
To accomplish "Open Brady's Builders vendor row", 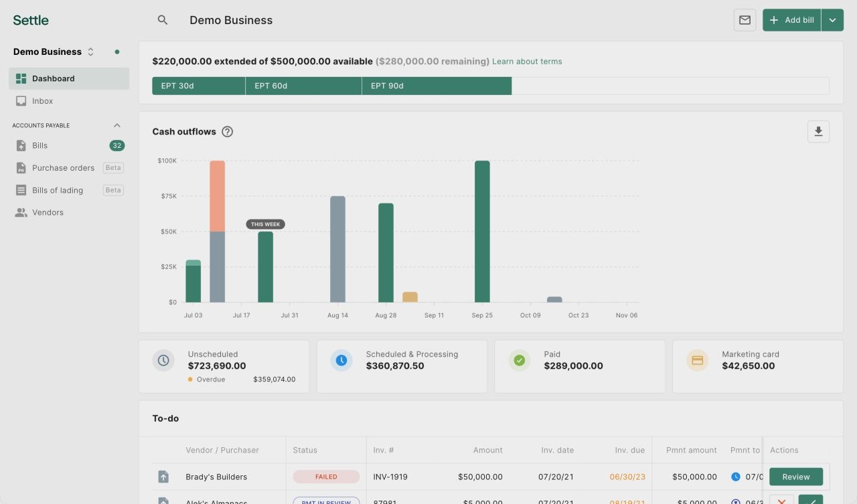I will click(x=216, y=477).
